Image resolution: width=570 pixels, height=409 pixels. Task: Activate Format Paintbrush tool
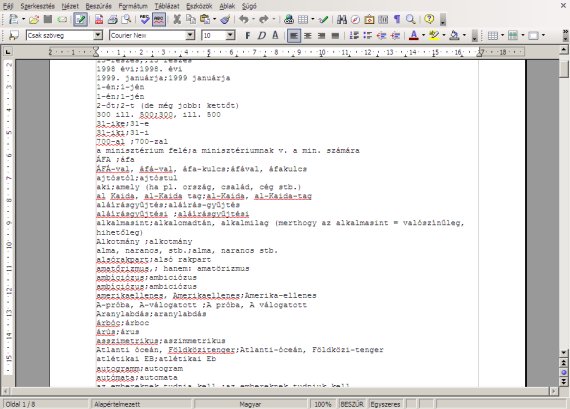225,19
